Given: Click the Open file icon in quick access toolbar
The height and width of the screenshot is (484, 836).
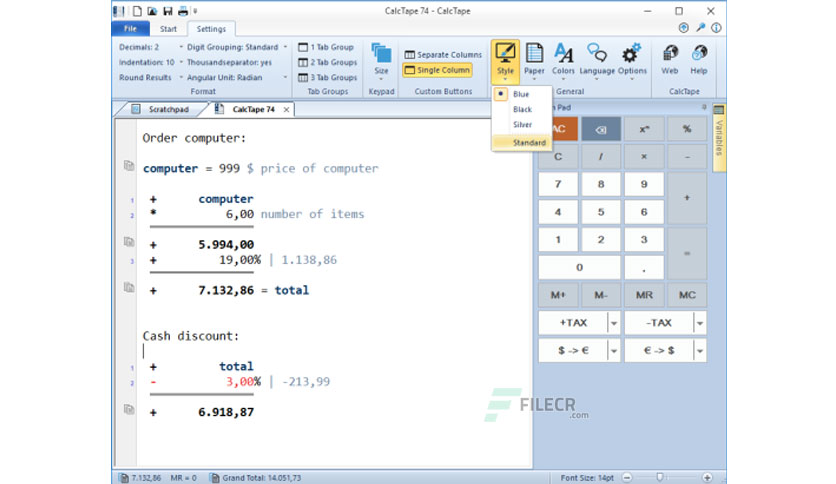Looking at the screenshot, I should (x=152, y=11).
